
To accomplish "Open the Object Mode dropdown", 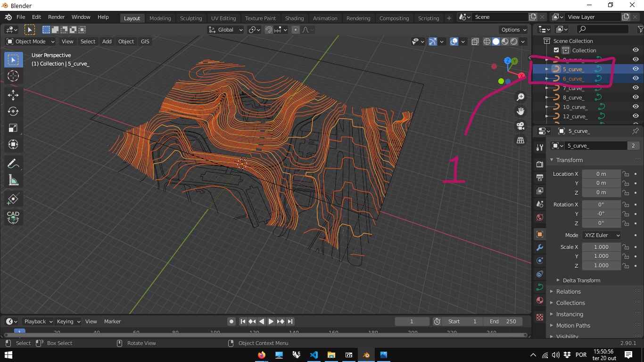I will click(30, 41).
